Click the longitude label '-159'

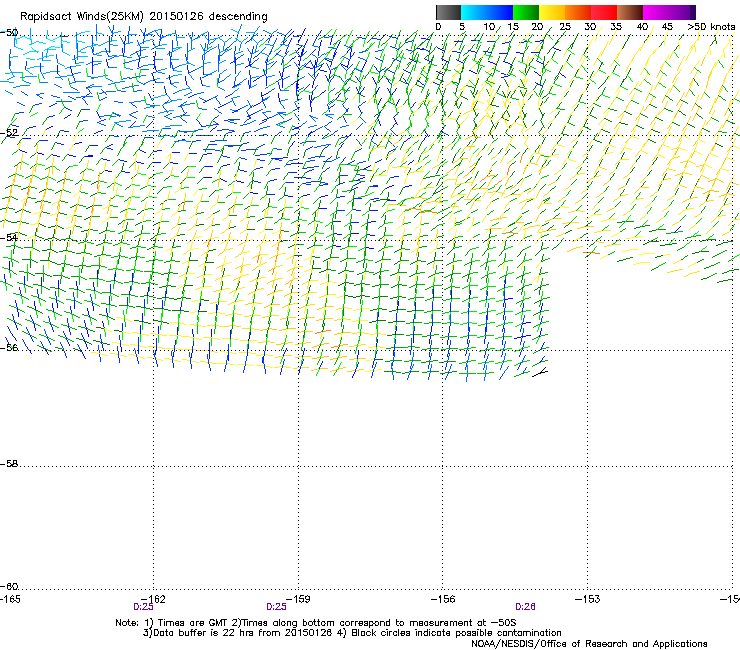tap(298, 599)
